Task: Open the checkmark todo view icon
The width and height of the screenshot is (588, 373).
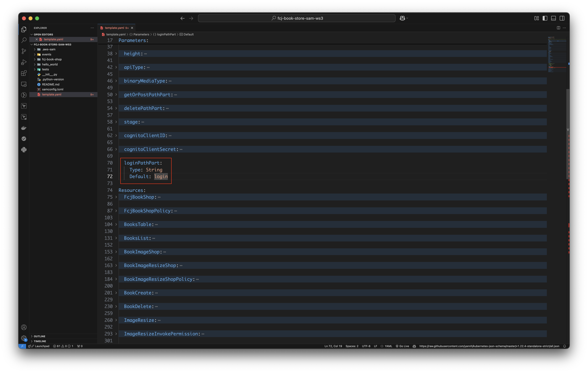Action: [24, 139]
